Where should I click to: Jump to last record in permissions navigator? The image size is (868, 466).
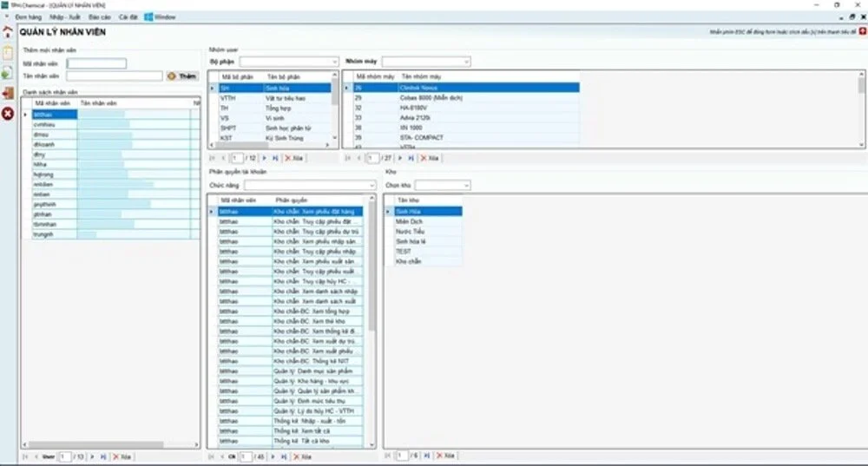pos(284,457)
